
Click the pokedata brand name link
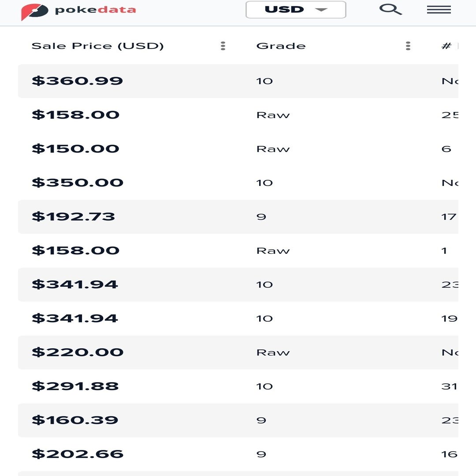pos(95,10)
